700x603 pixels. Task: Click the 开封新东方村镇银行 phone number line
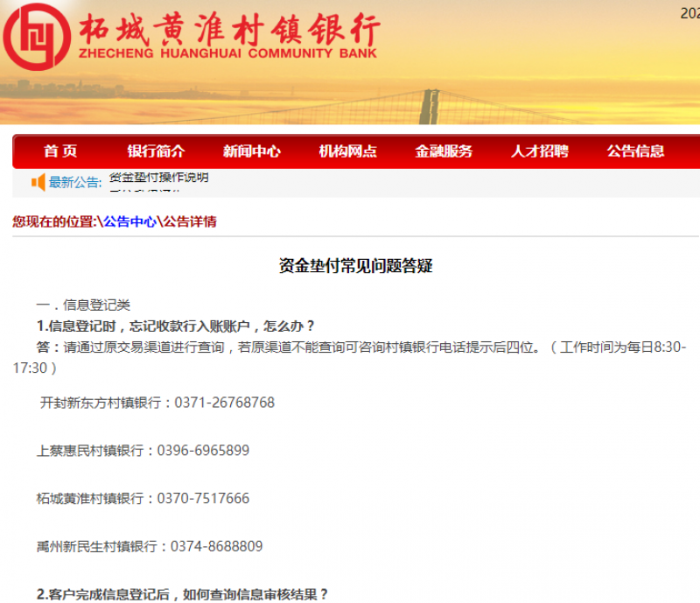tap(157, 403)
